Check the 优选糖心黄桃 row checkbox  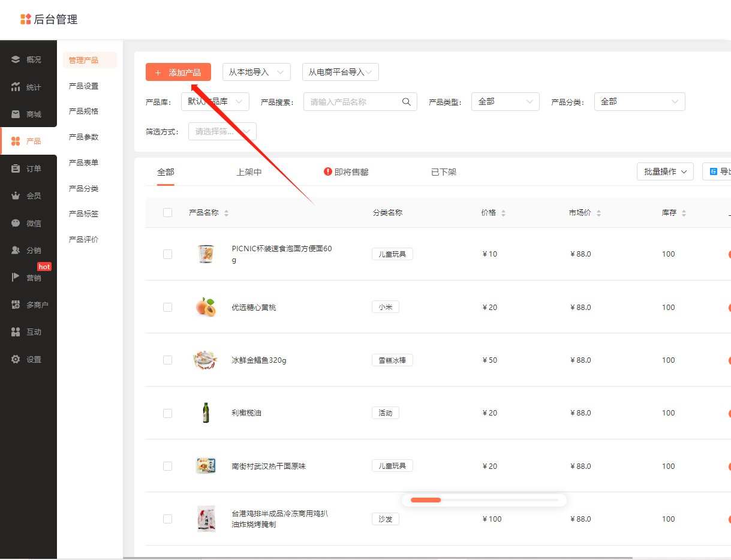coord(167,307)
